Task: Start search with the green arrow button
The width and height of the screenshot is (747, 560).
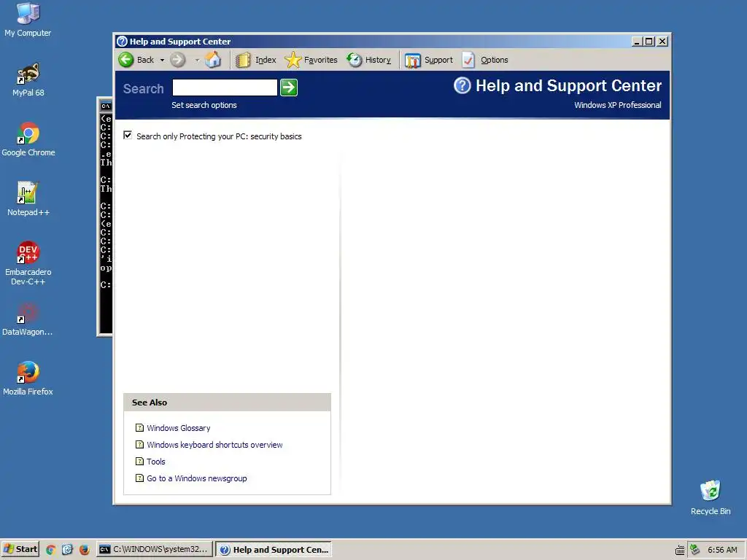Action: point(289,87)
